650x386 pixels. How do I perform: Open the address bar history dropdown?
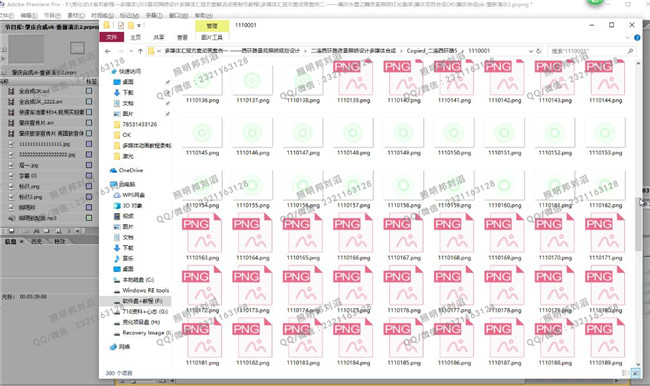coord(531,51)
